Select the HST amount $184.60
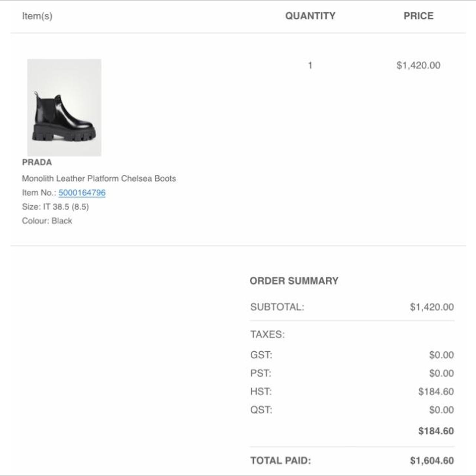Viewport: 476px width, 476px height. (x=436, y=391)
